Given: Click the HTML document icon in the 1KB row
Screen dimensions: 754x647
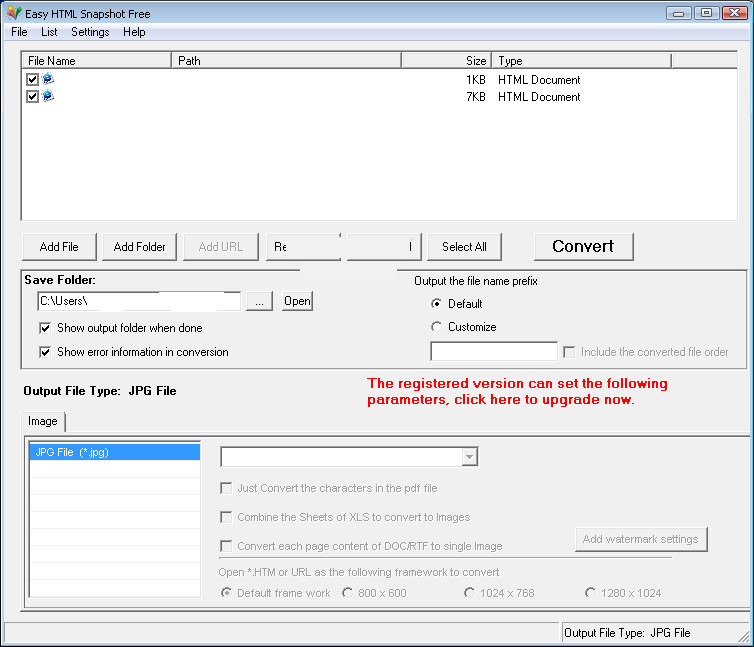Looking at the screenshot, I should coord(48,78).
